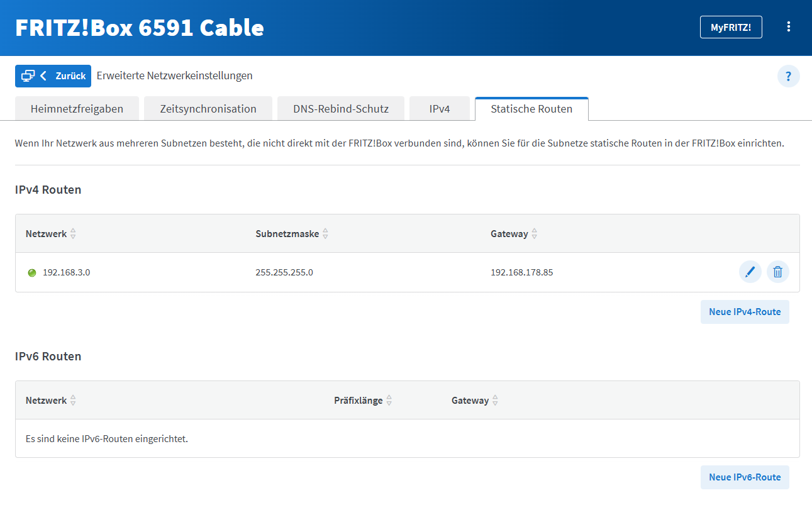812x505 pixels.
Task: Select the network address 192.168.3.0
Action: pyautogui.click(x=67, y=273)
